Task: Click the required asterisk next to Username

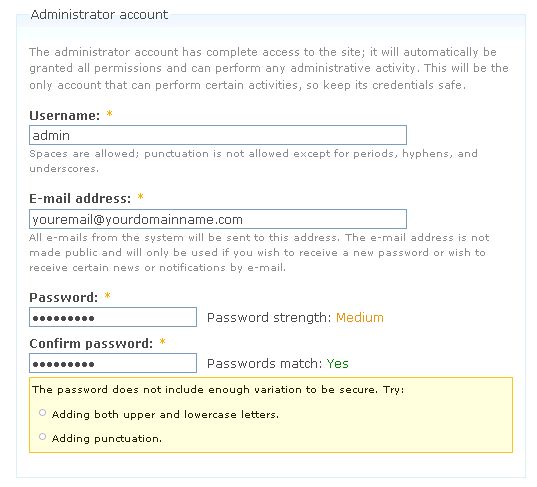Action: pos(109,114)
